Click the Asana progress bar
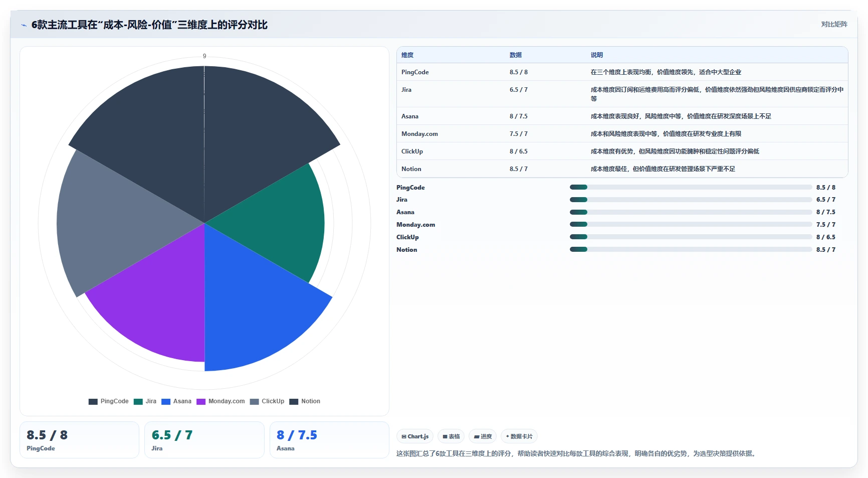868x478 pixels. point(691,212)
